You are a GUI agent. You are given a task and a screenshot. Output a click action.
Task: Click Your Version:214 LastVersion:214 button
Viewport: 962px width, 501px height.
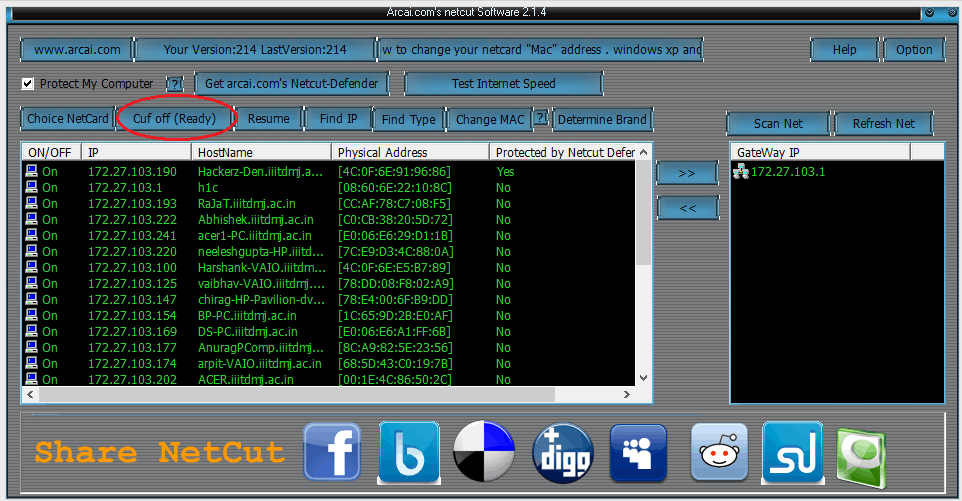tap(255, 50)
